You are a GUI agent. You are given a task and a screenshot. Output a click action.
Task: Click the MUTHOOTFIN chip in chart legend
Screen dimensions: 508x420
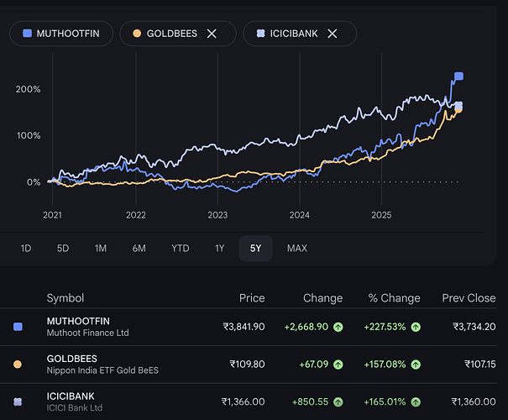61,34
